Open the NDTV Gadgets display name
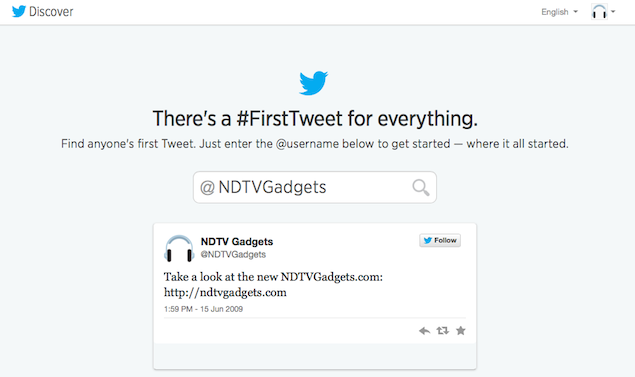The width and height of the screenshot is (635, 377). click(x=237, y=242)
